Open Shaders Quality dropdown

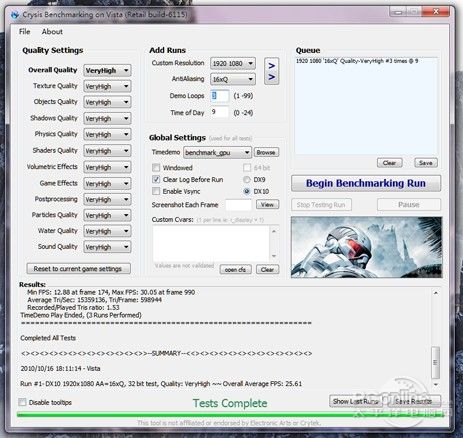107,151
